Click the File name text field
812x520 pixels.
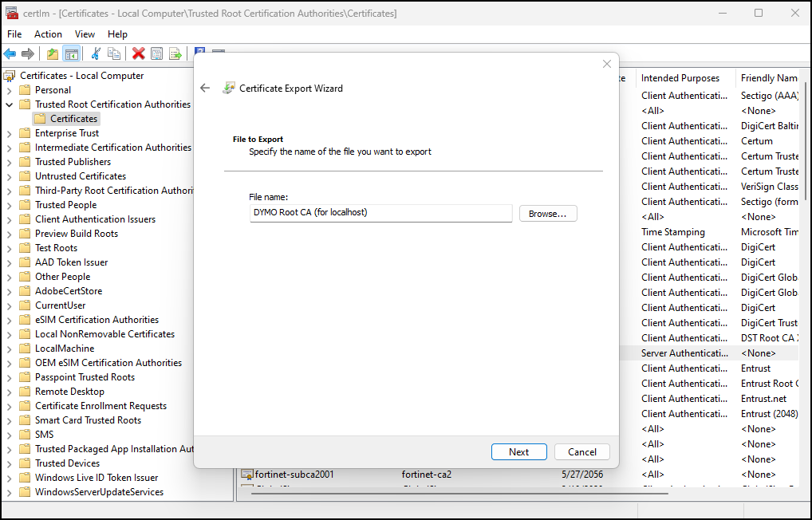coord(380,213)
